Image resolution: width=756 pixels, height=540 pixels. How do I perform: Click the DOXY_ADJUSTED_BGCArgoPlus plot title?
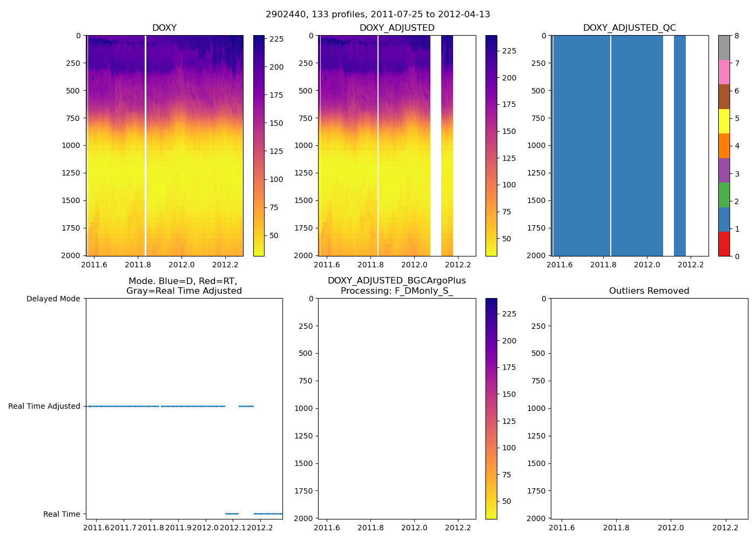coord(397,286)
